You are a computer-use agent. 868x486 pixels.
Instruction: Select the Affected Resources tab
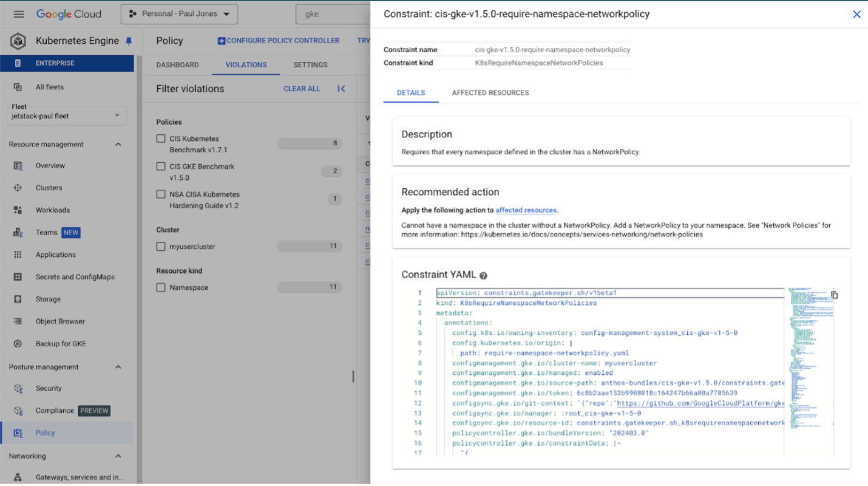point(490,93)
